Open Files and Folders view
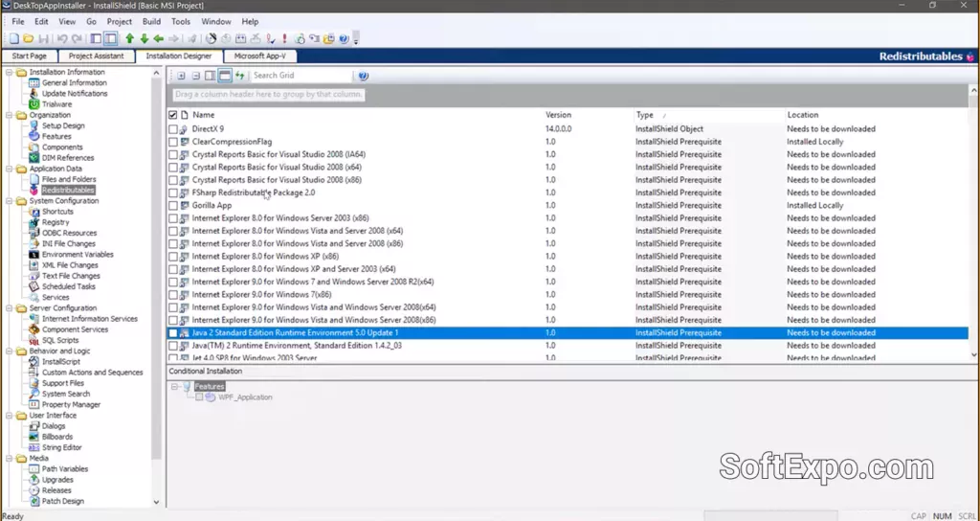 point(69,179)
